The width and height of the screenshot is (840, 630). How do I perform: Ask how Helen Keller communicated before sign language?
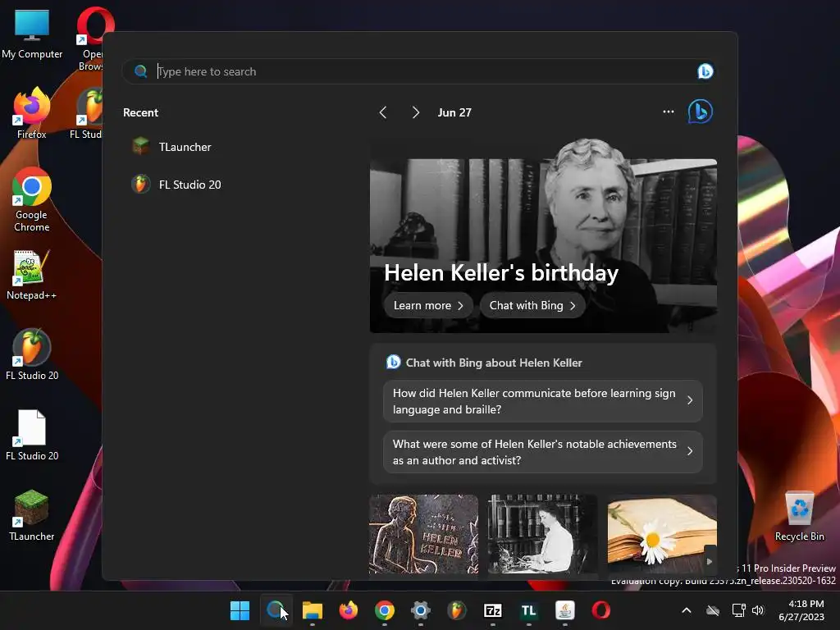(x=543, y=401)
